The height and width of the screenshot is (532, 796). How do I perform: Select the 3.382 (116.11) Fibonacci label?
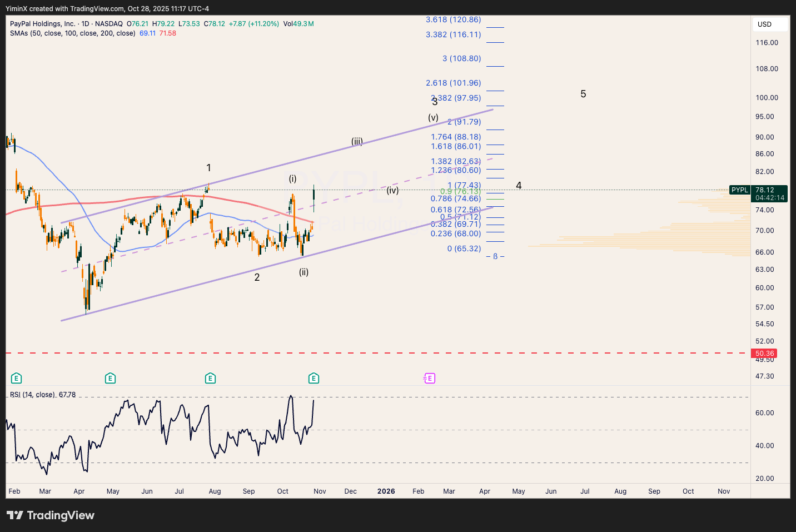(454, 34)
